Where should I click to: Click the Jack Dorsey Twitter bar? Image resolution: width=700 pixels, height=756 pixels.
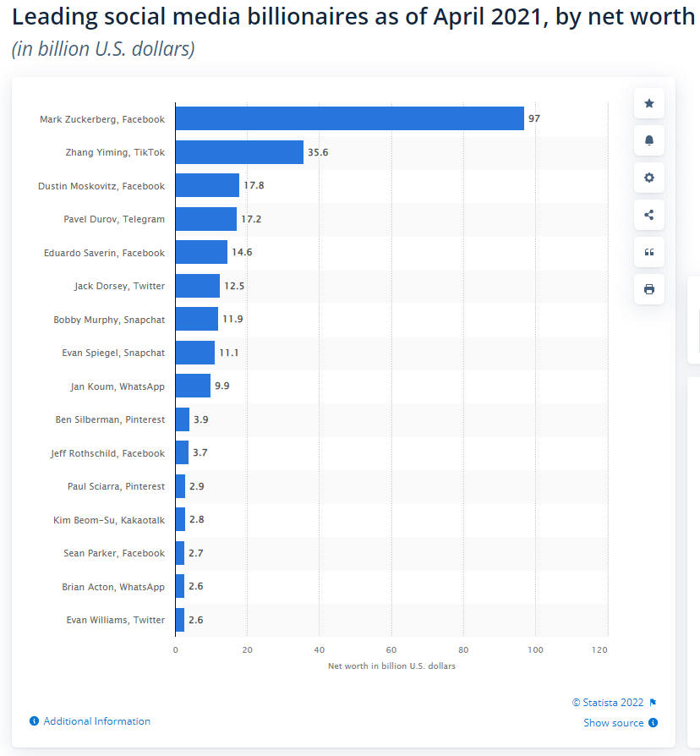pos(198,286)
